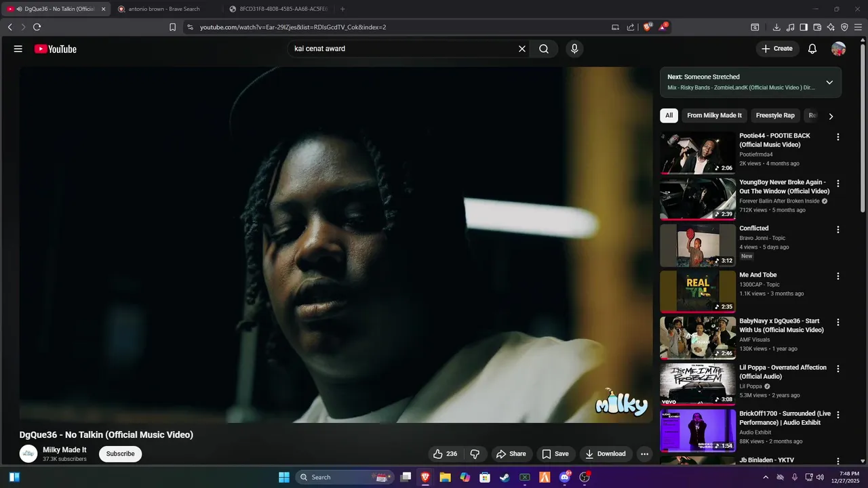Open Milky Made It channel avatar

click(x=28, y=454)
